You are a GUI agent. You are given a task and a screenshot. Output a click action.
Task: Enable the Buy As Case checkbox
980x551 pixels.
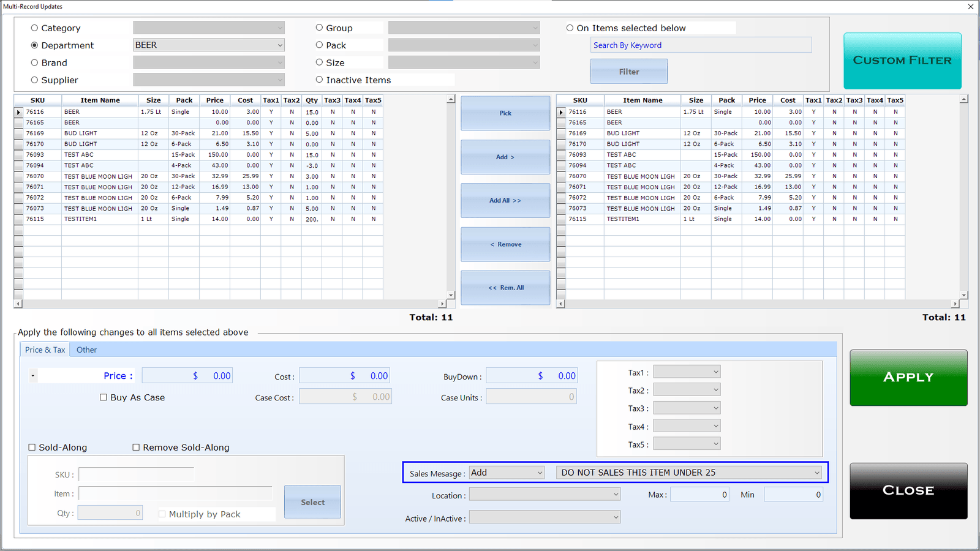tap(104, 397)
